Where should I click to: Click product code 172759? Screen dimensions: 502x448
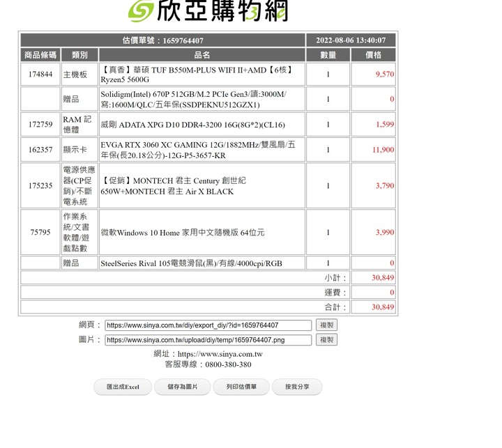(x=40, y=124)
